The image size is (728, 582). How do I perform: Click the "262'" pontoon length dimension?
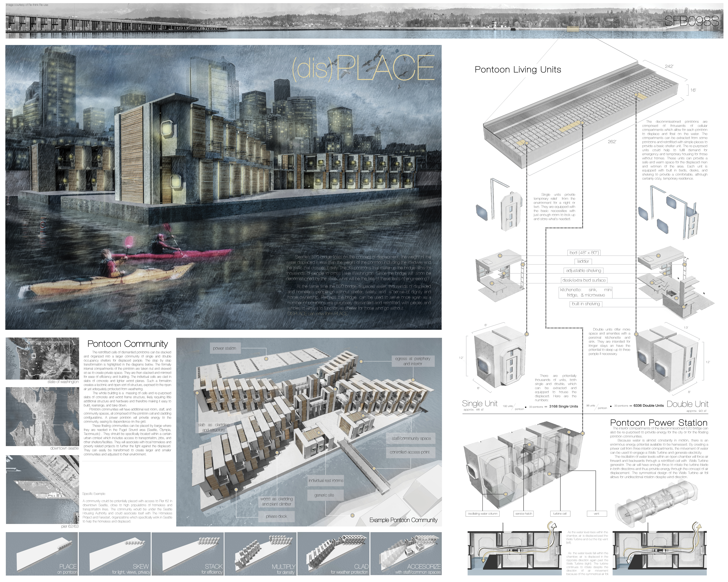612,142
